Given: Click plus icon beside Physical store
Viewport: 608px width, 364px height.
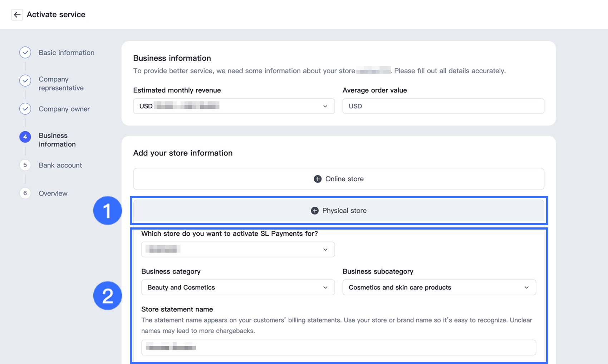Looking at the screenshot, I should [315, 211].
